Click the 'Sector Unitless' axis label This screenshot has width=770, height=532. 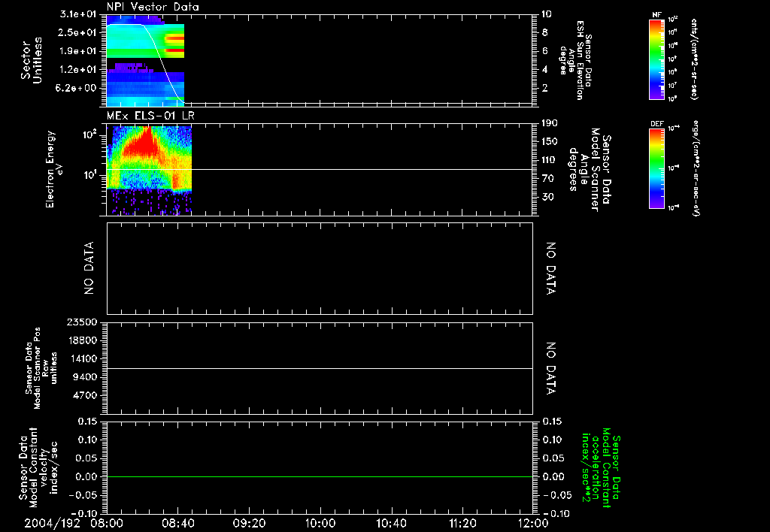[31, 60]
